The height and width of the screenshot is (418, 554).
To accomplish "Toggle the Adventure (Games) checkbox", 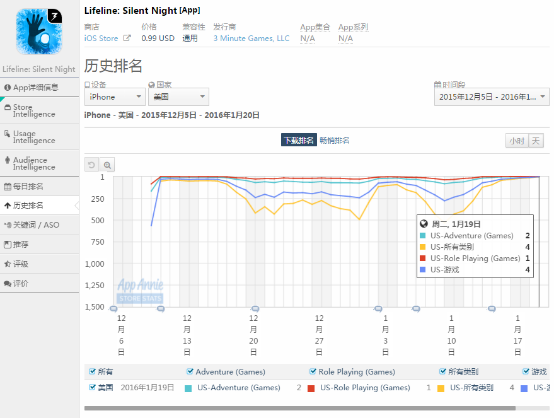I will coord(190,371).
